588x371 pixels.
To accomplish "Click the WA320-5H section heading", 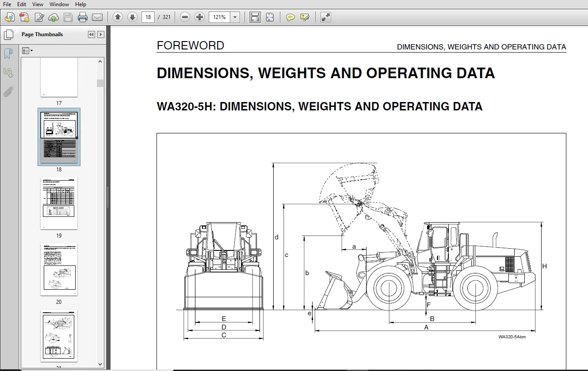I will coord(320,106).
